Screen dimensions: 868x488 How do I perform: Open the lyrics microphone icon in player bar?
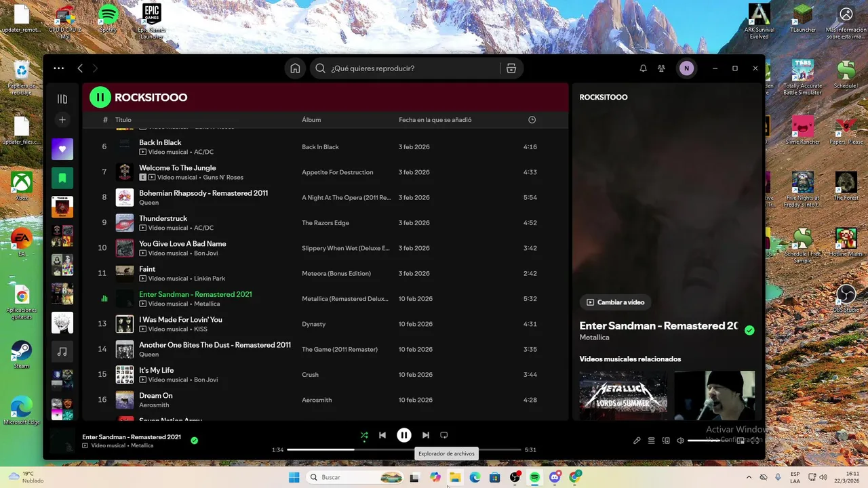pos(637,441)
